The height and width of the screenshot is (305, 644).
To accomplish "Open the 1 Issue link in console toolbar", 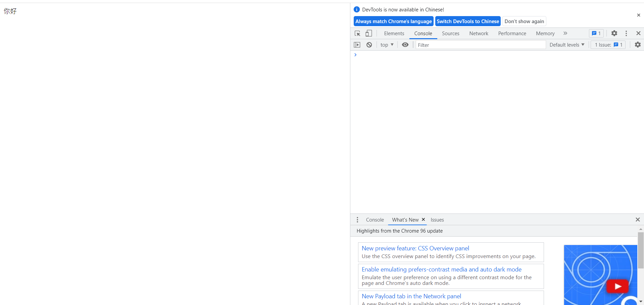I will [608, 45].
